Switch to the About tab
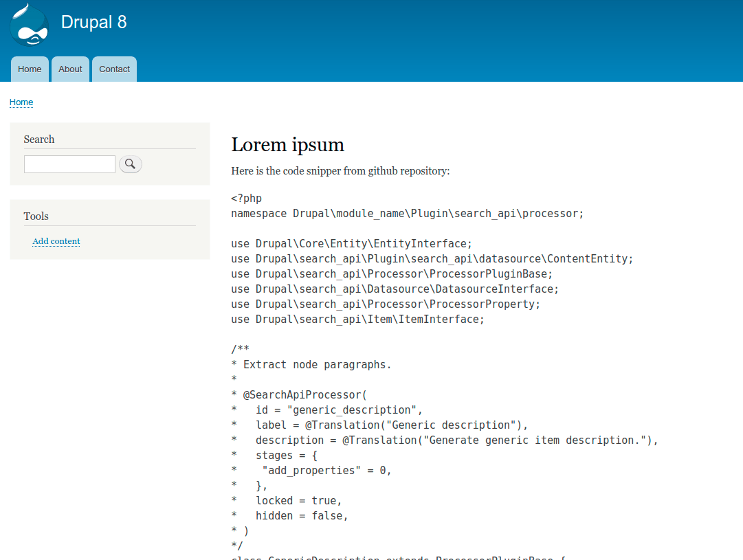 [70, 69]
